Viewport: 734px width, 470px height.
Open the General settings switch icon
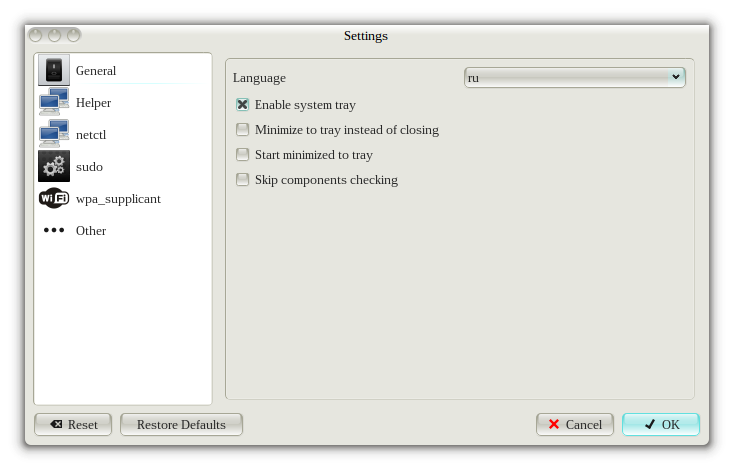pyautogui.click(x=54, y=71)
